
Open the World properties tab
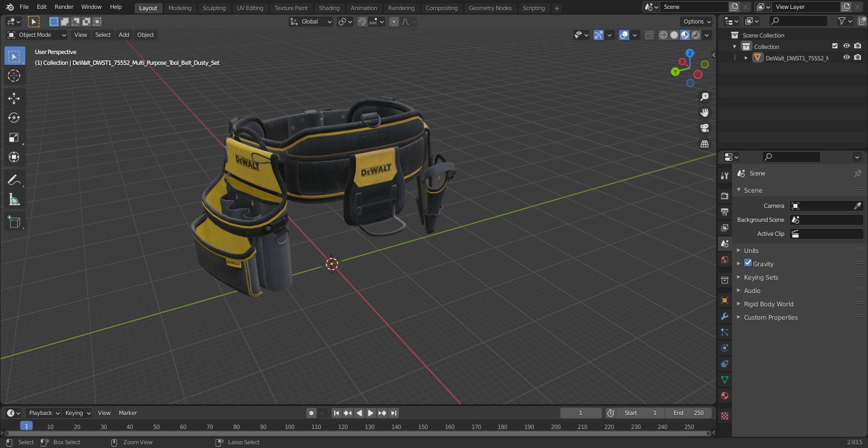pyautogui.click(x=724, y=259)
